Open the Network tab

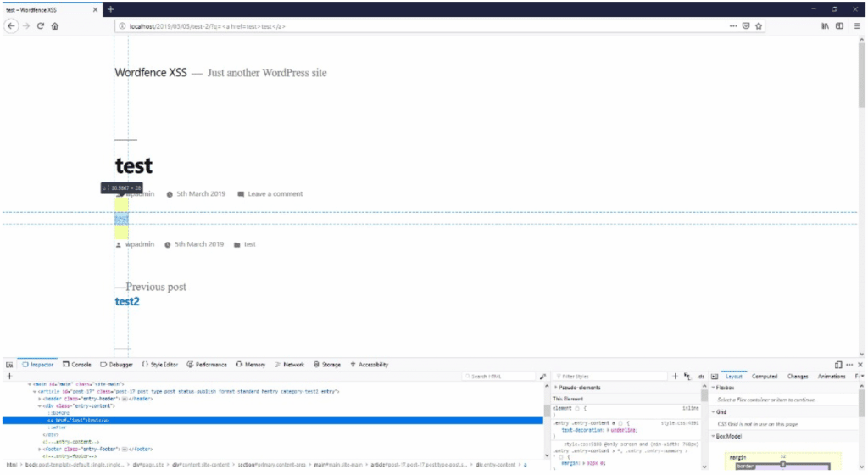(x=290, y=365)
